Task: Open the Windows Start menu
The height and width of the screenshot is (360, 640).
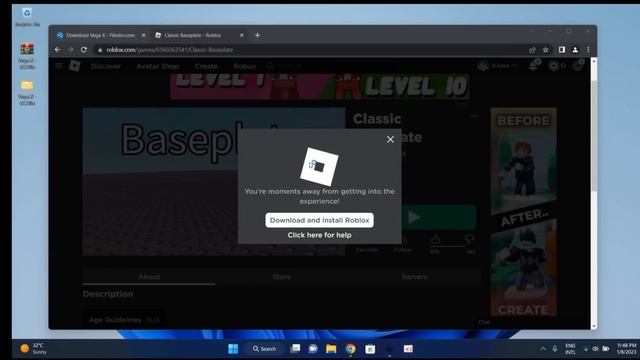Action: coord(233,349)
